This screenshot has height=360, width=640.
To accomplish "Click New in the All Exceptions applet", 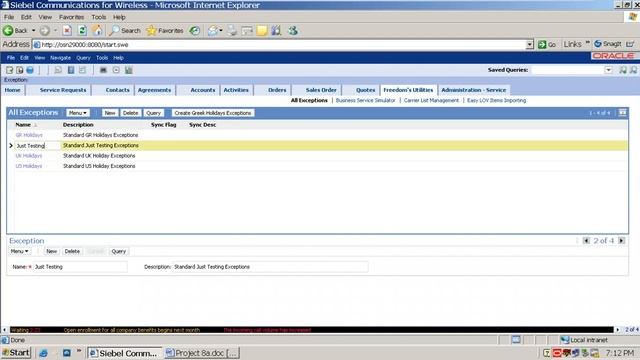I will 110,113.
